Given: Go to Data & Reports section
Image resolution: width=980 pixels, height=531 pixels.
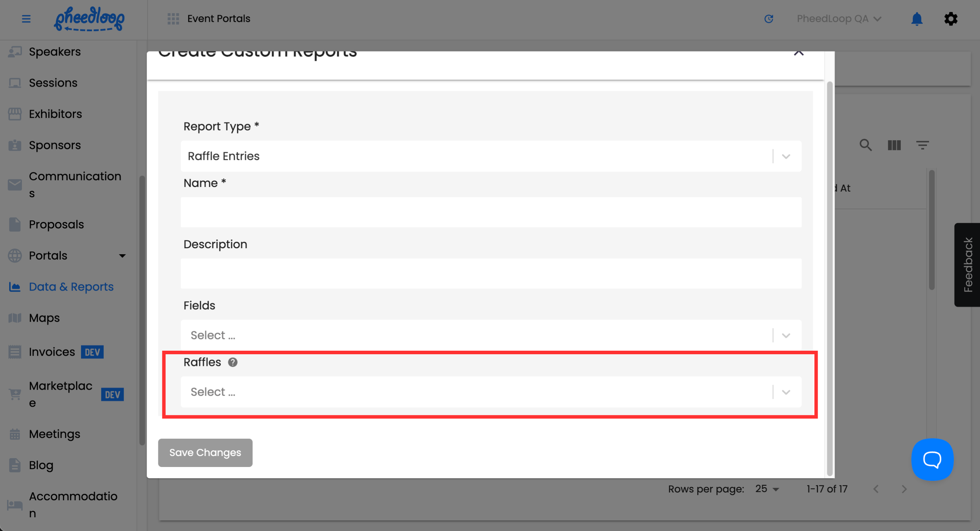Looking at the screenshot, I should point(71,287).
